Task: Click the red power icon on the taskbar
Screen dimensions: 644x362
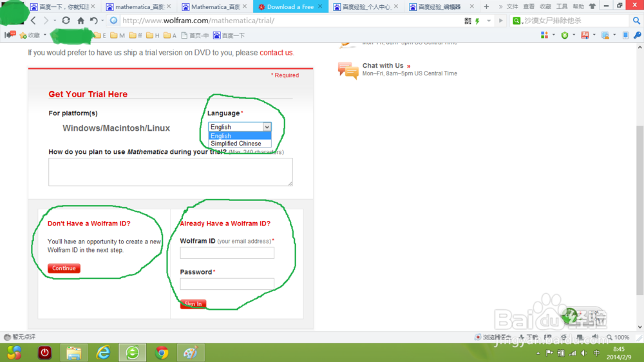Action: 45,352
